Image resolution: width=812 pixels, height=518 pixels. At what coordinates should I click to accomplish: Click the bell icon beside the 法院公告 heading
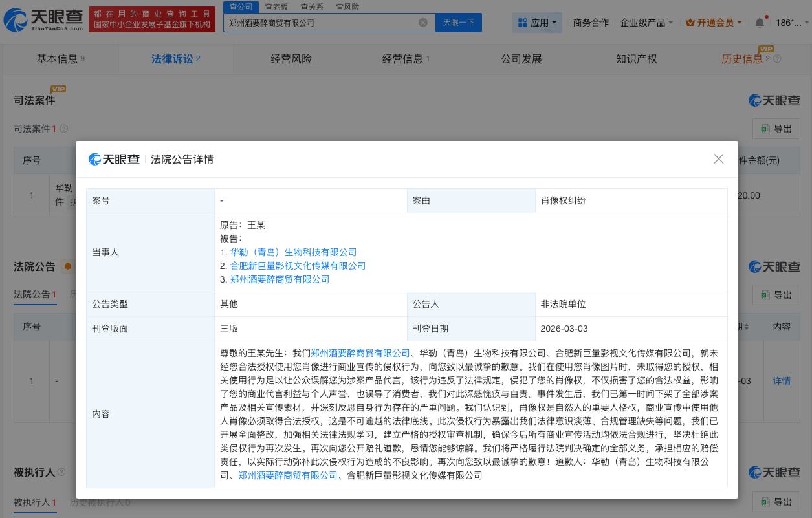(x=67, y=266)
